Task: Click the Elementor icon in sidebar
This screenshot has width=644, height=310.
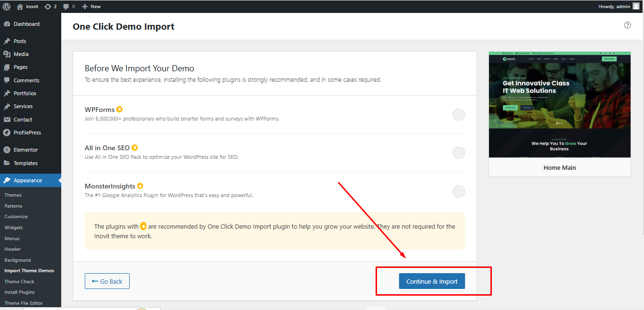Action: coord(7,150)
